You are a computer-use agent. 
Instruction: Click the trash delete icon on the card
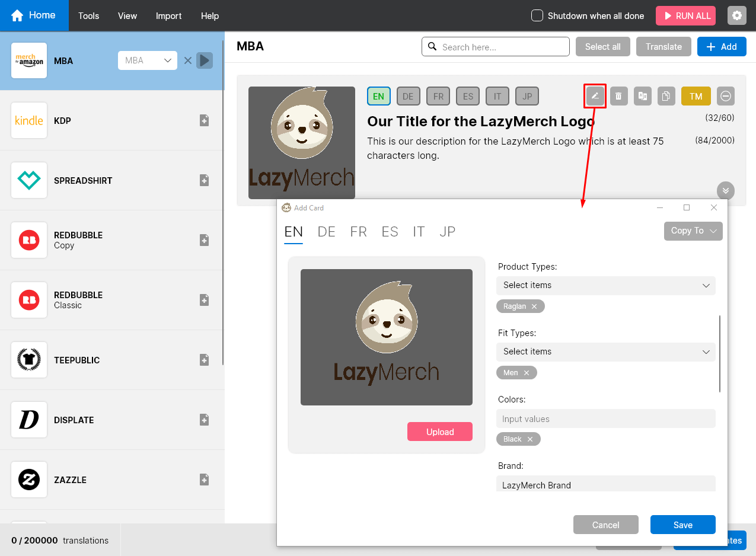point(618,96)
